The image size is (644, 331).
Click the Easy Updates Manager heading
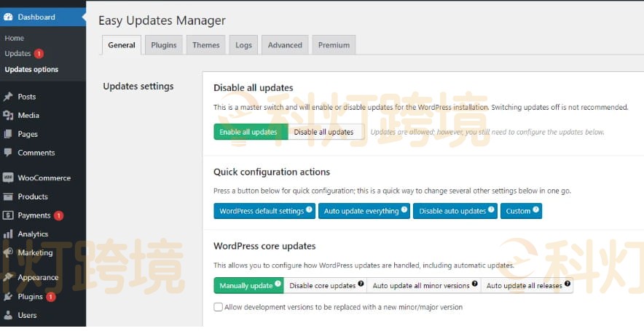[162, 20]
